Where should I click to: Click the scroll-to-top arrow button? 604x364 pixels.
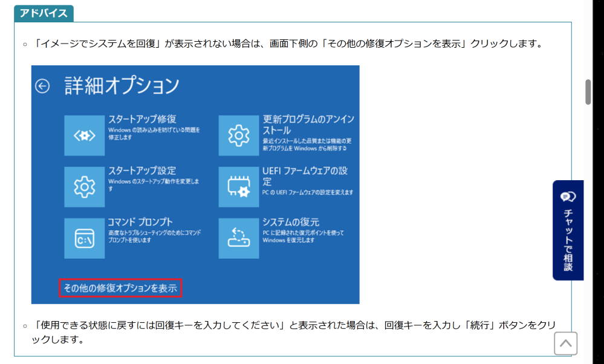(566, 343)
